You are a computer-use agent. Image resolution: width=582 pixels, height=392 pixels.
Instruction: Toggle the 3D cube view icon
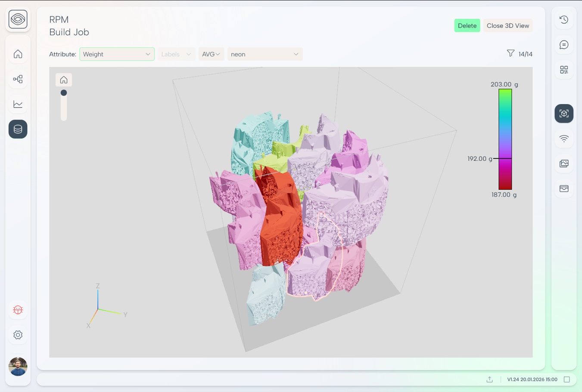pyautogui.click(x=564, y=114)
